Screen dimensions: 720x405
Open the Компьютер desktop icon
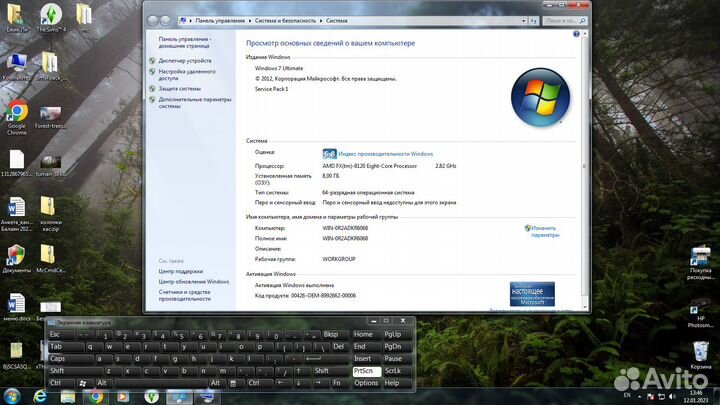pos(17,67)
